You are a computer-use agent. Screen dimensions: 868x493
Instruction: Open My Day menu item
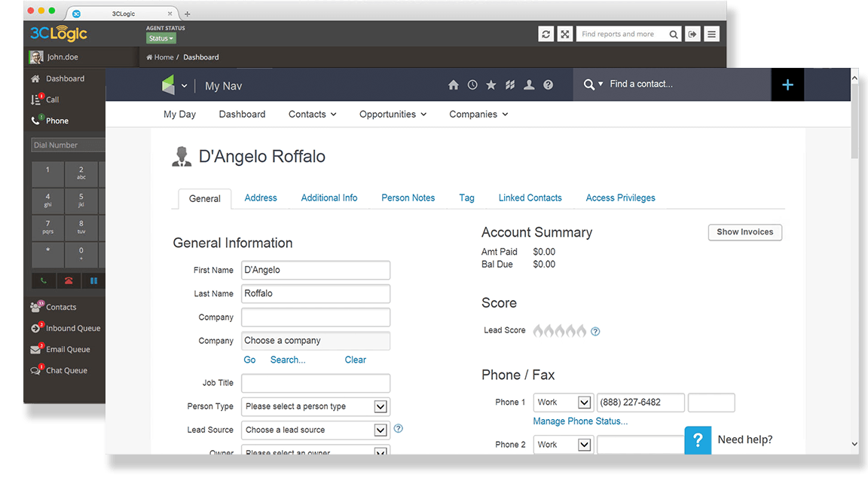179,114
